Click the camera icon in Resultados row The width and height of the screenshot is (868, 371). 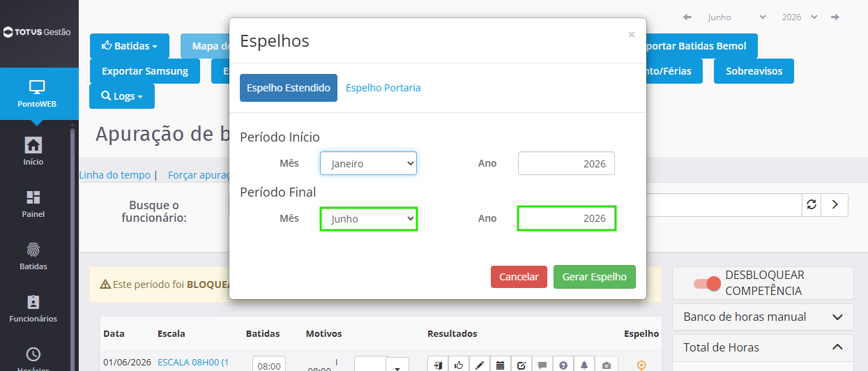point(607,365)
